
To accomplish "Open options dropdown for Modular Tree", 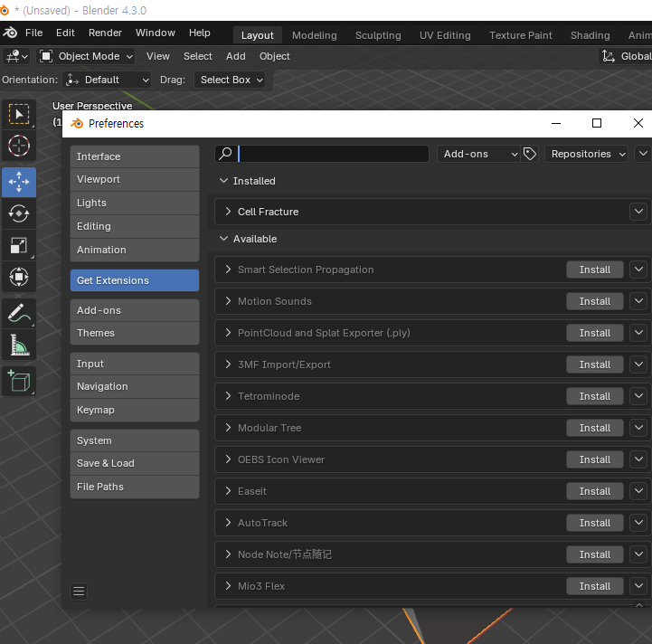I will 638,427.
